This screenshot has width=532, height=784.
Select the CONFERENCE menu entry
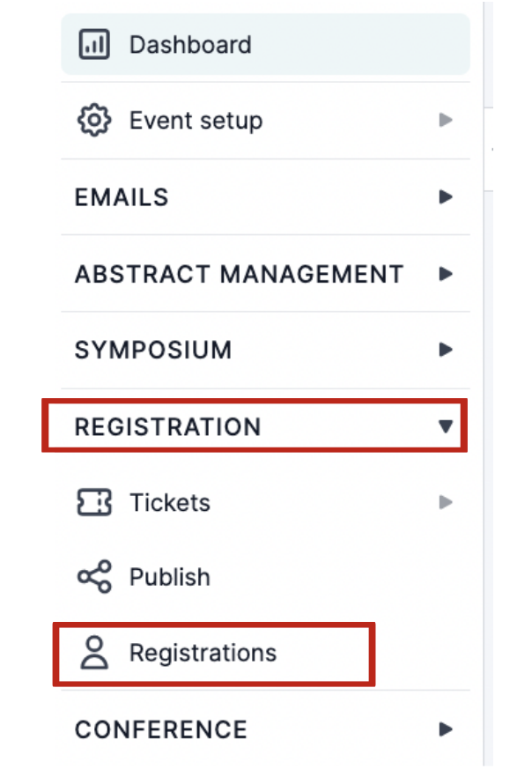click(x=160, y=729)
